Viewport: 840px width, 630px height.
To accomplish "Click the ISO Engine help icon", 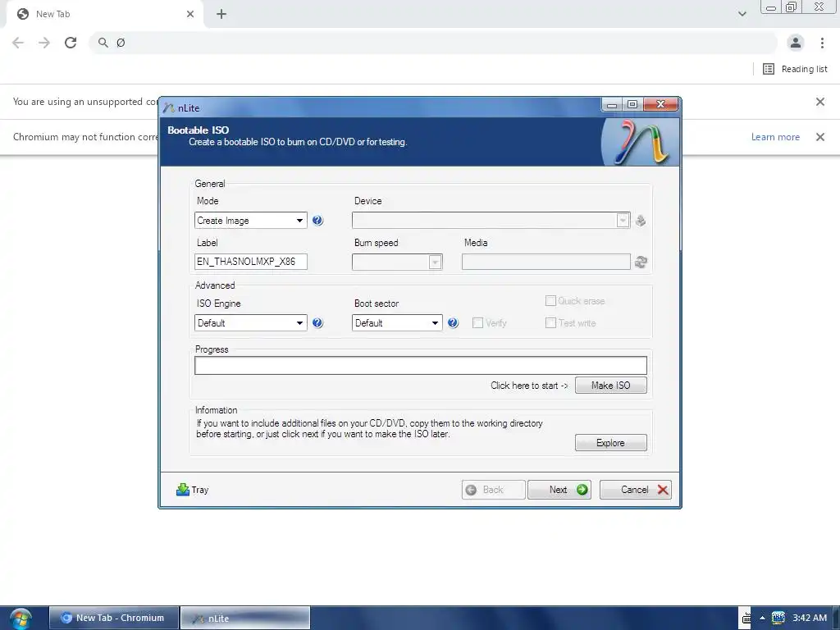I will pos(317,322).
